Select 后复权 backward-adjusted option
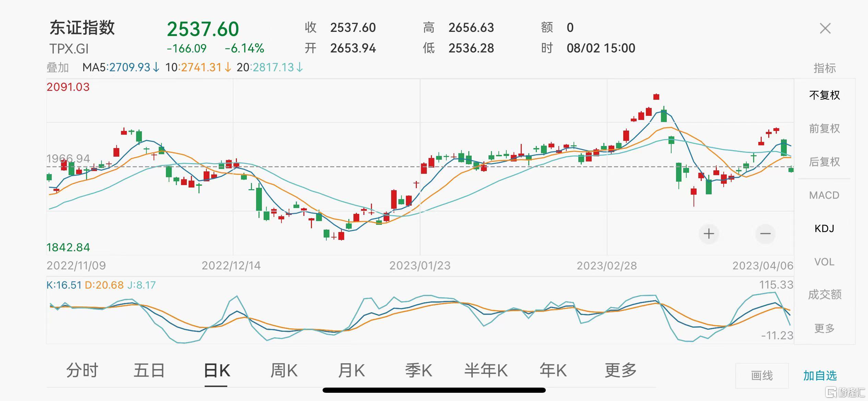 coord(824,162)
